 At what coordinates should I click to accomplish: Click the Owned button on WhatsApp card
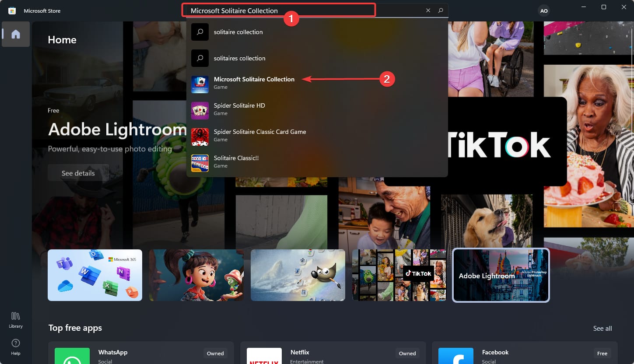(x=215, y=353)
